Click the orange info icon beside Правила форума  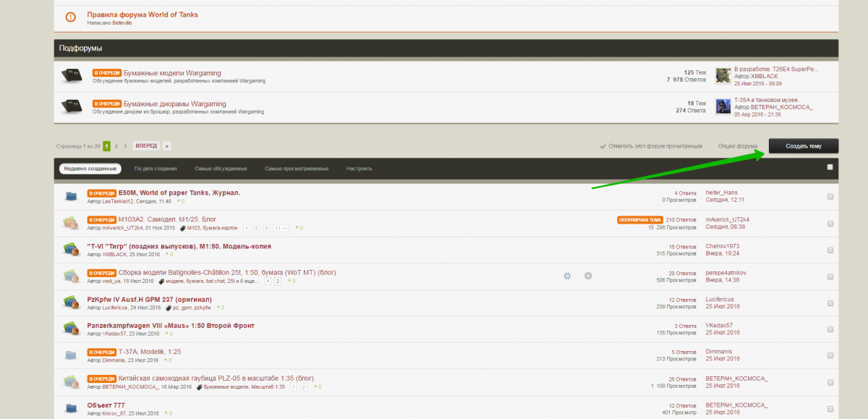pos(70,17)
